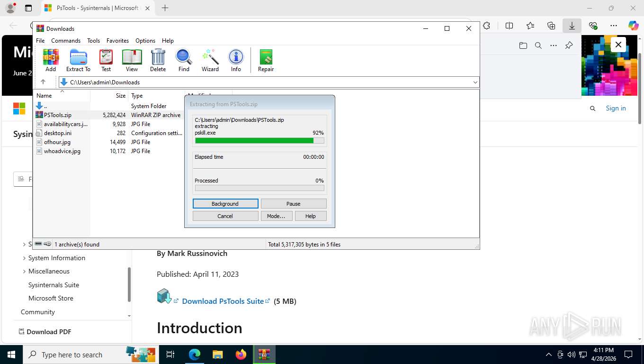
Task: Click the Find magnifier icon
Action: pyautogui.click(x=184, y=60)
